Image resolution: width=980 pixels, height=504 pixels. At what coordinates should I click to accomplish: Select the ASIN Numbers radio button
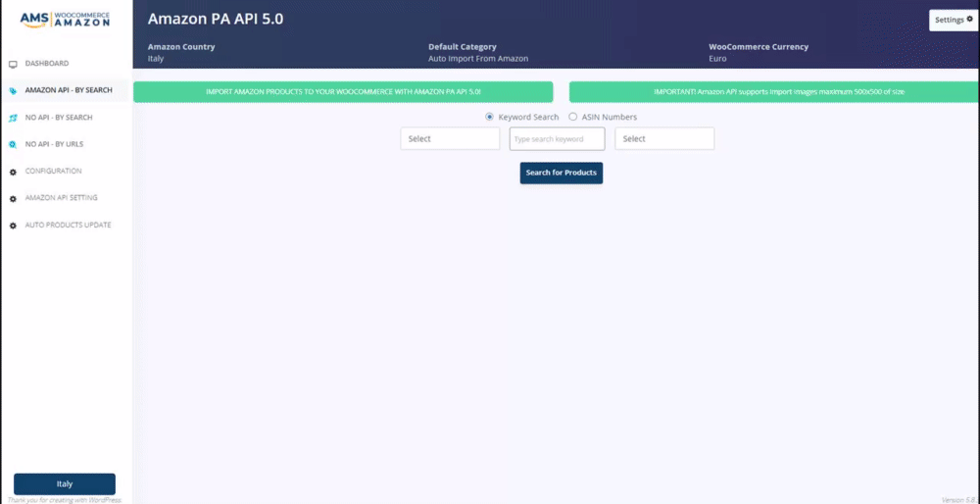tap(572, 117)
